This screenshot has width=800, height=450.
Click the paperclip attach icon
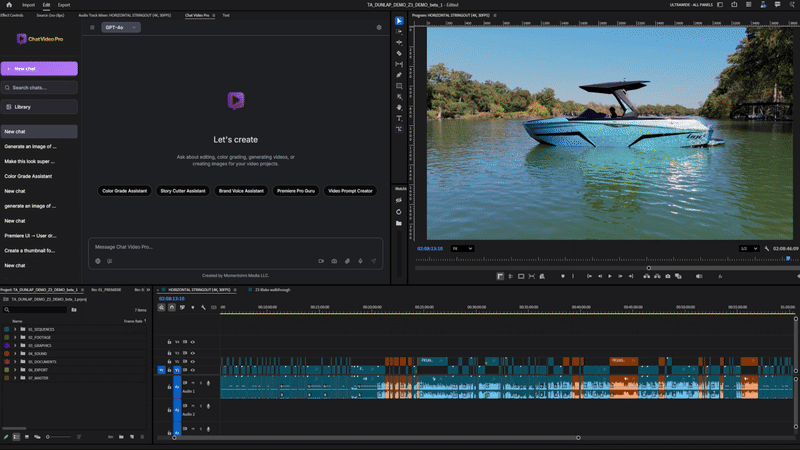pos(347,261)
